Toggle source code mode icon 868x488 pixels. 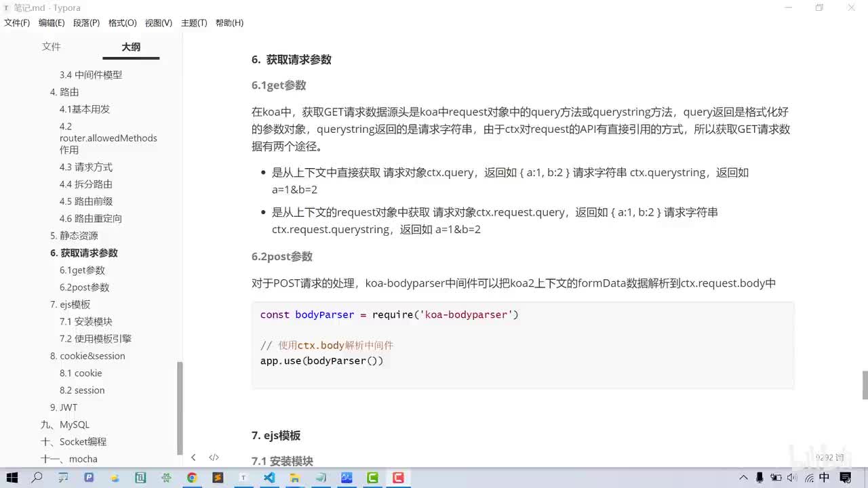(214, 457)
